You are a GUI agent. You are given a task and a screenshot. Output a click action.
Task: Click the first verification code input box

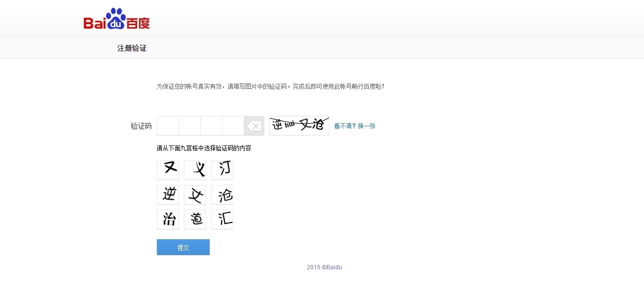point(167,126)
